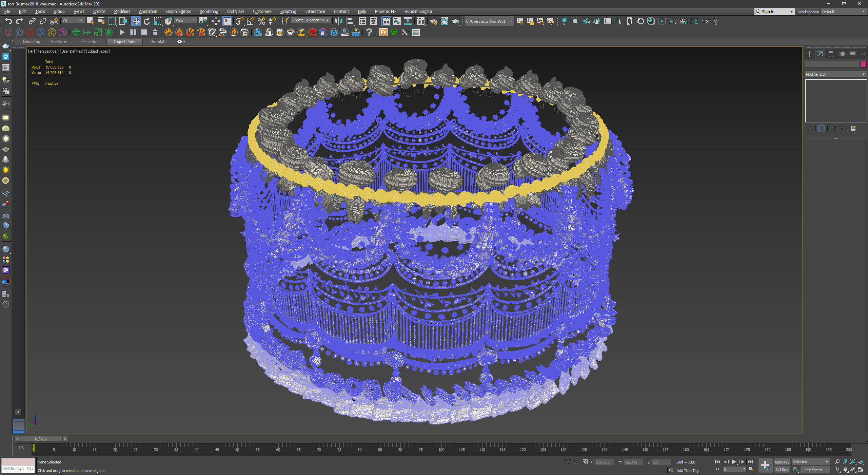Click the Set Key button
This screenshot has width=868, height=475.
coord(782,470)
